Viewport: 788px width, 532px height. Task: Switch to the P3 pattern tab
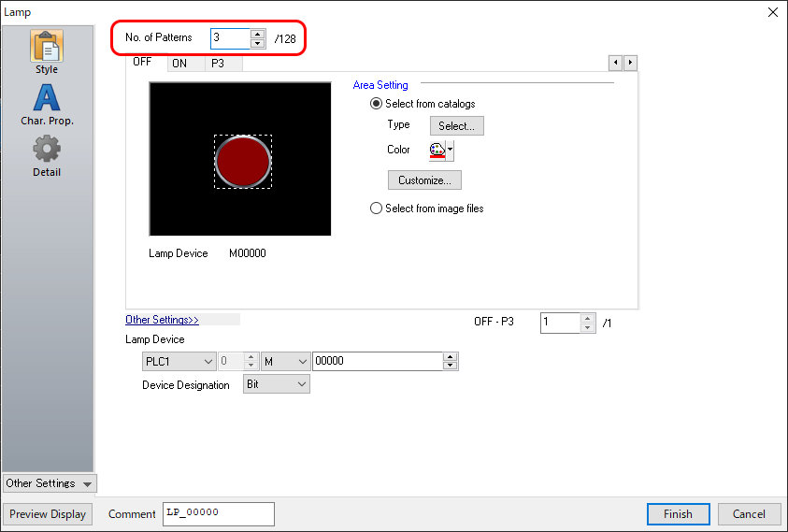(217, 64)
